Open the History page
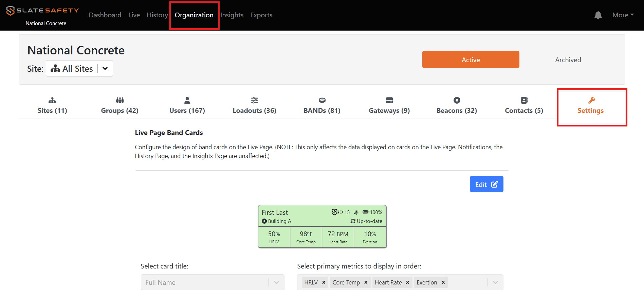This screenshot has width=644, height=295. (x=157, y=15)
